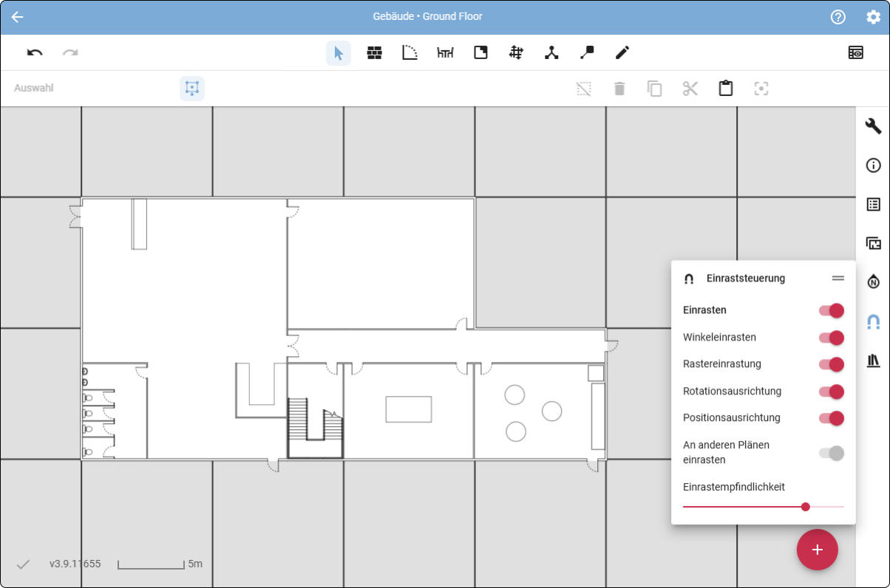
Task: Click the Auswahl label
Action: [34, 88]
